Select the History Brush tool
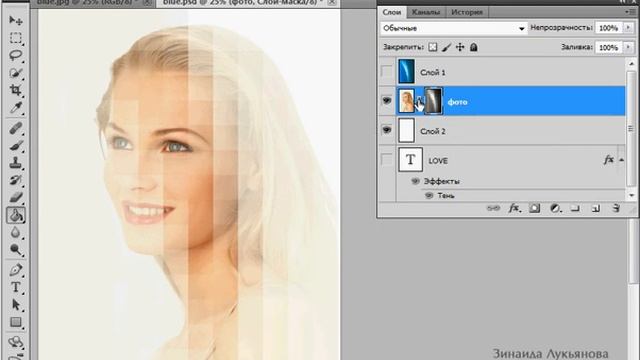The image size is (640, 360). (16, 180)
